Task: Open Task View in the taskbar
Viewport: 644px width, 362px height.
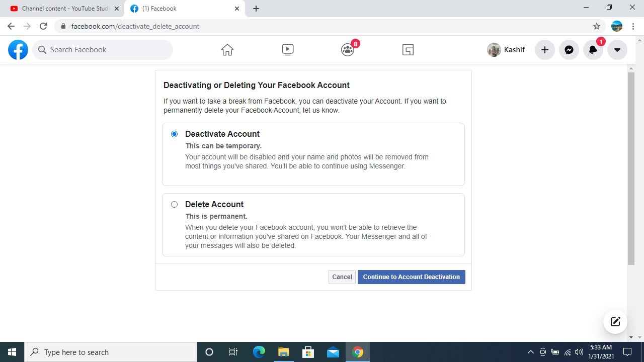Action: (x=233, y=352)
